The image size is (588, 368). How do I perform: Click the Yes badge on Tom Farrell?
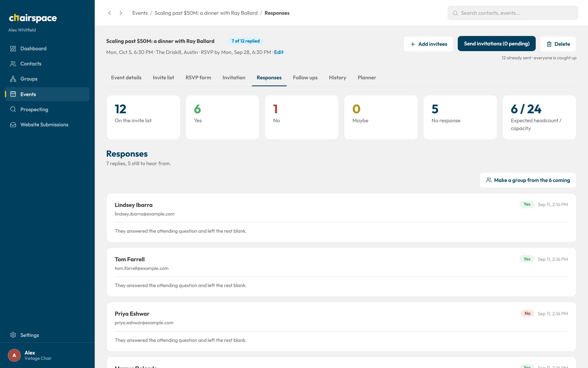pos(527,259)
